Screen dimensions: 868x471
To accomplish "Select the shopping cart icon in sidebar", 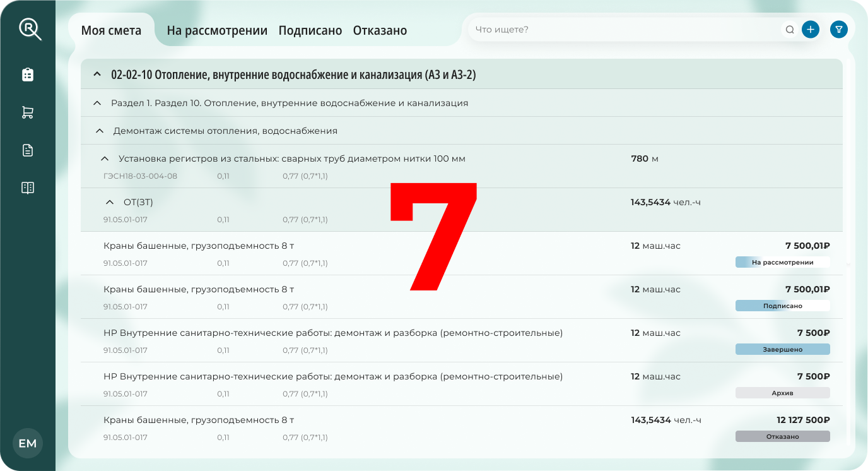I will (28, 112).
